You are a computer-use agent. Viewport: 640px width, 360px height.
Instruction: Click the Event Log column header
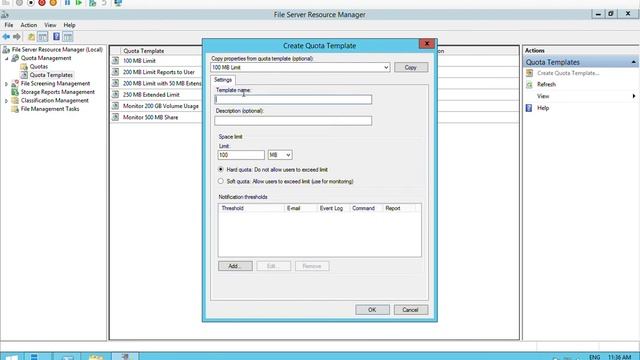tap(333, 208)
